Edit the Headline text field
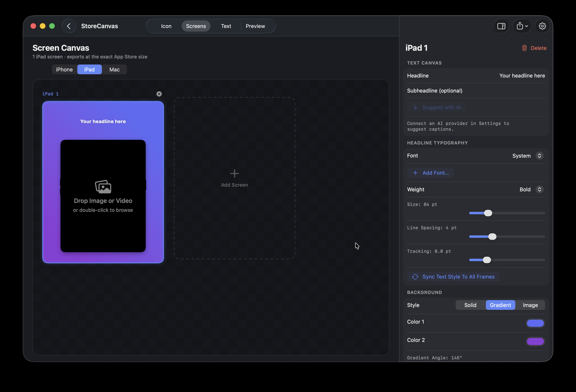The height and width of the screenshot is (392, 576). [x=476, y=76]
